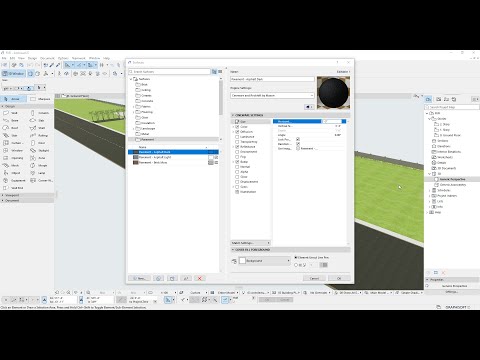Screen dimensions: 480x360
Task: Open the Design menu
Action: click(32, 58)
